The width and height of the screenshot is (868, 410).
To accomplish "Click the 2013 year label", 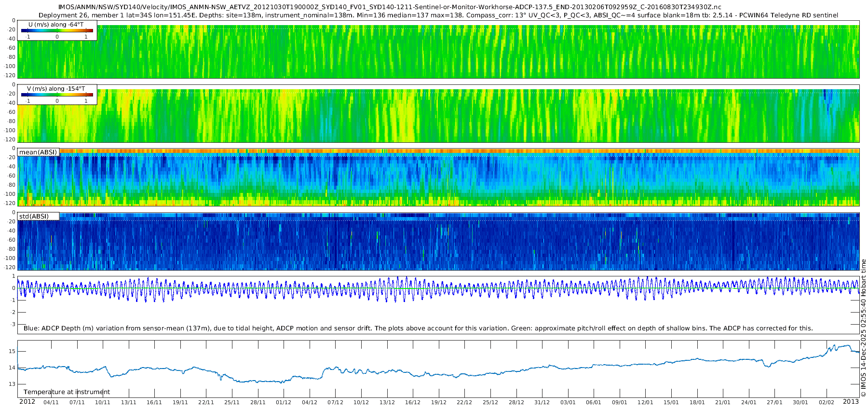I will coord(851,402).
